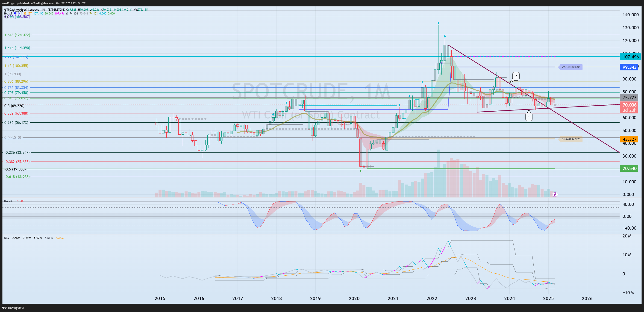Click 40.00 on the BW oscillator axis

coord(628,204)
